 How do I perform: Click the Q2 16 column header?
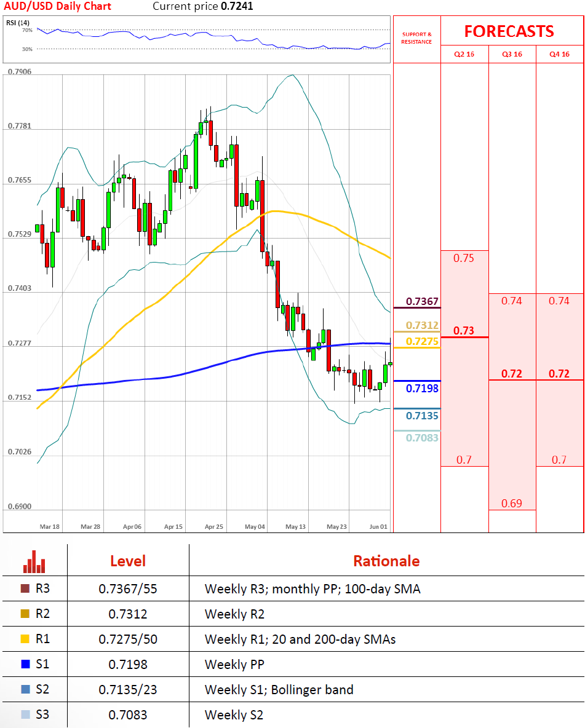click(x=464, y=54)
